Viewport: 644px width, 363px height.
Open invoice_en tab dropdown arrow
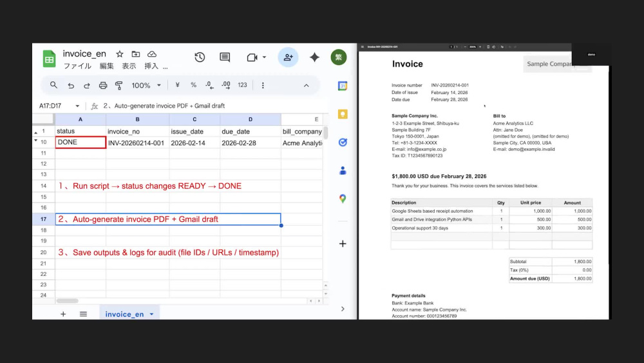point(151,314)
